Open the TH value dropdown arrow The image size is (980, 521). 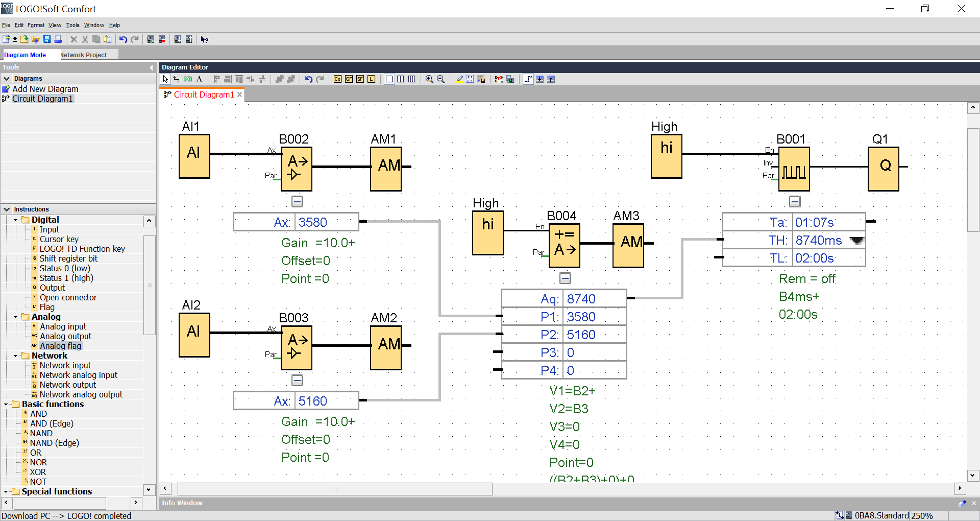[856, 241]
